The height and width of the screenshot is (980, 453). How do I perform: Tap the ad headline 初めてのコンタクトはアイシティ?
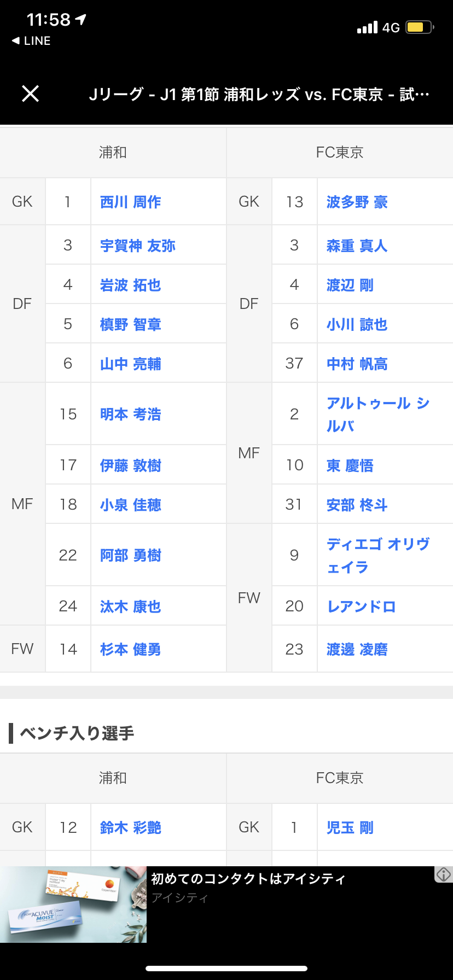248,879
